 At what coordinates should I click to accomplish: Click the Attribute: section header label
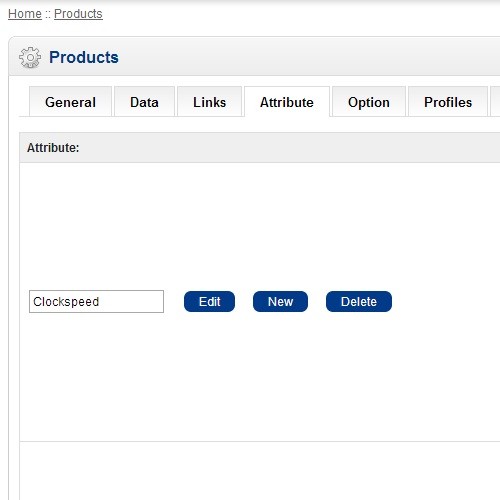tap(53, 148)
